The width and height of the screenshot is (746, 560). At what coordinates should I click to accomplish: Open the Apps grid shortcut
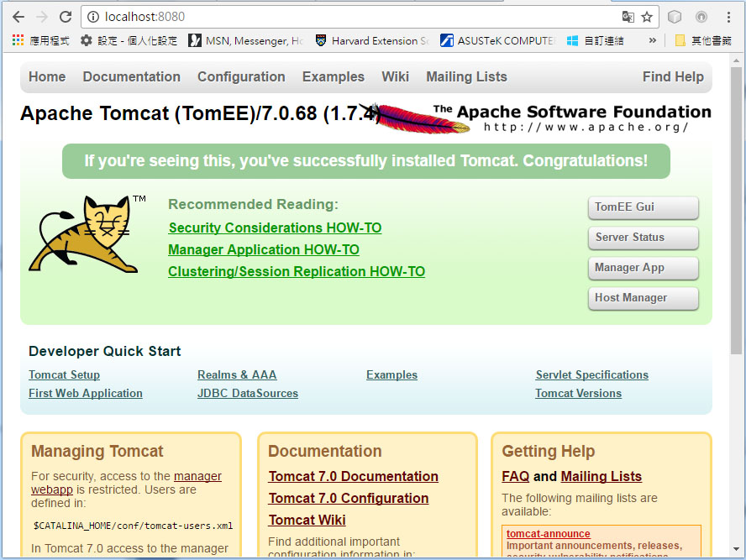40,40
